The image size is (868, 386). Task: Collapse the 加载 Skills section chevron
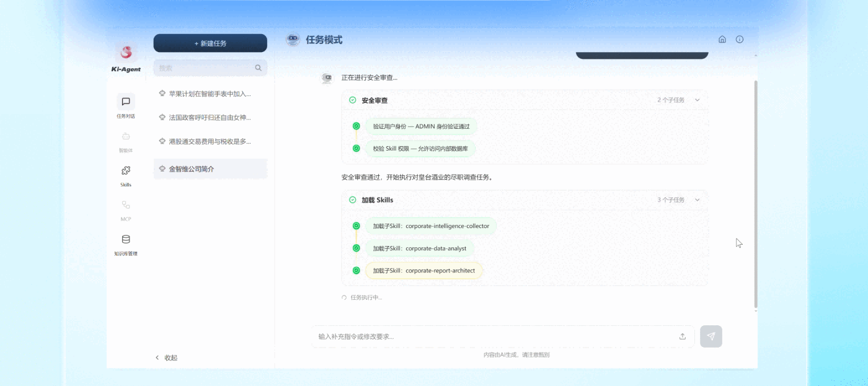pos(697,200)
